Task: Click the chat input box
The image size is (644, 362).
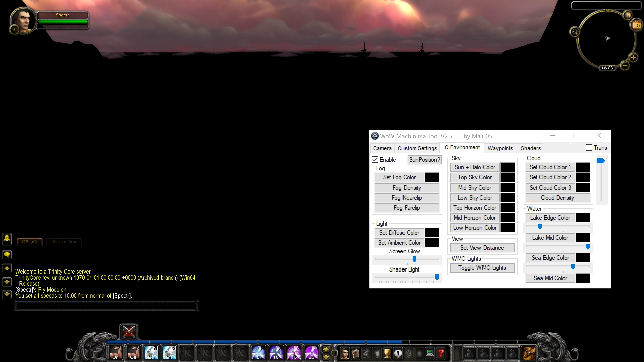Action: [x=106, y=306]
